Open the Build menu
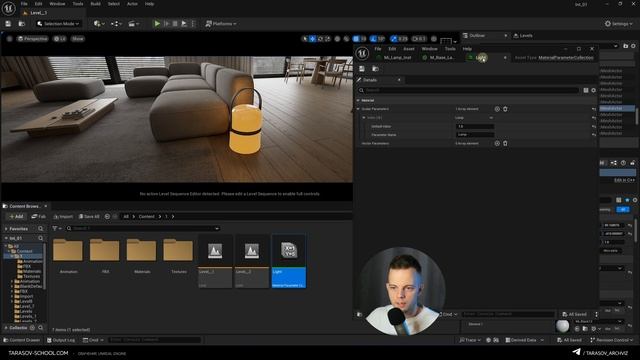The image size is (640, 360). click(96, 4)
